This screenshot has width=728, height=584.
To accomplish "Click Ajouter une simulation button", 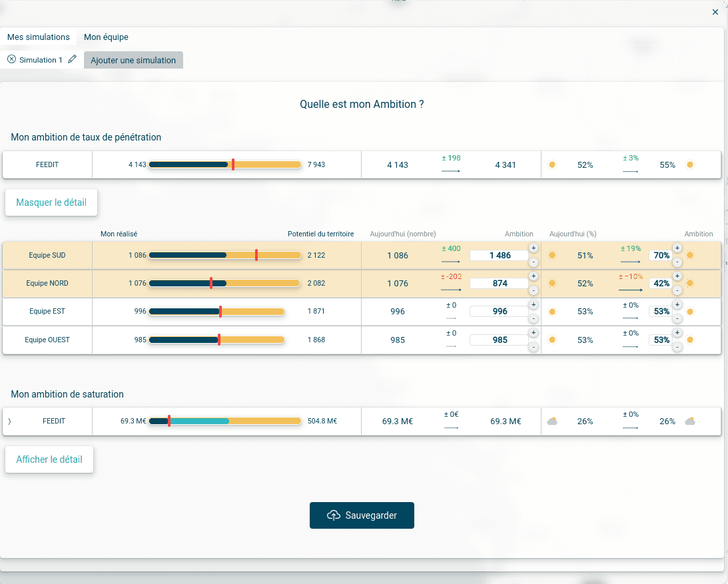I will [133, 60].
